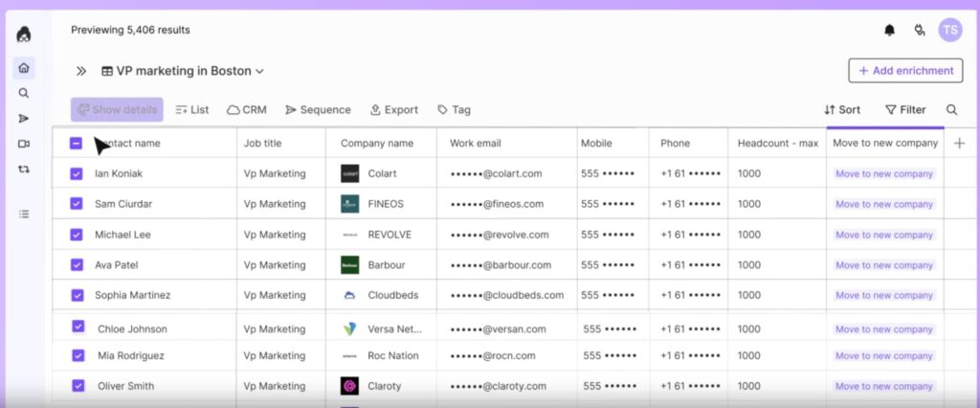Viewport: 980px width, 408px height.
Task: Toggle the select-all header checkbox
Action: tap(77, 144)
